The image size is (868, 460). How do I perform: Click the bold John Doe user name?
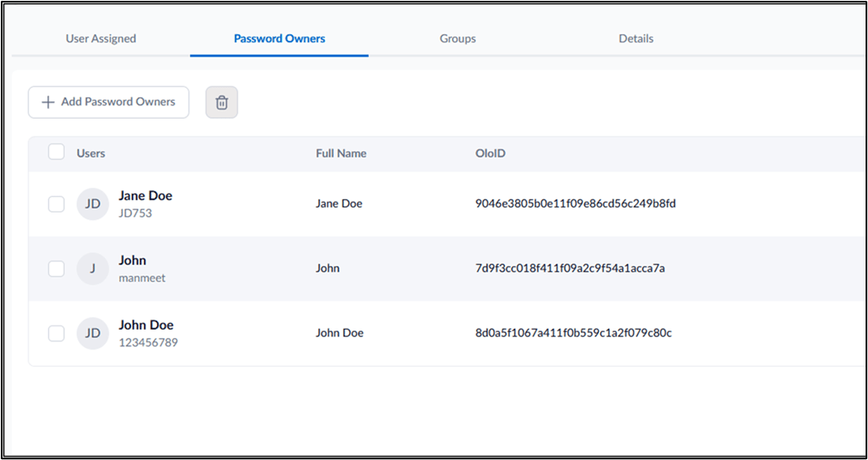coord(146,325)
